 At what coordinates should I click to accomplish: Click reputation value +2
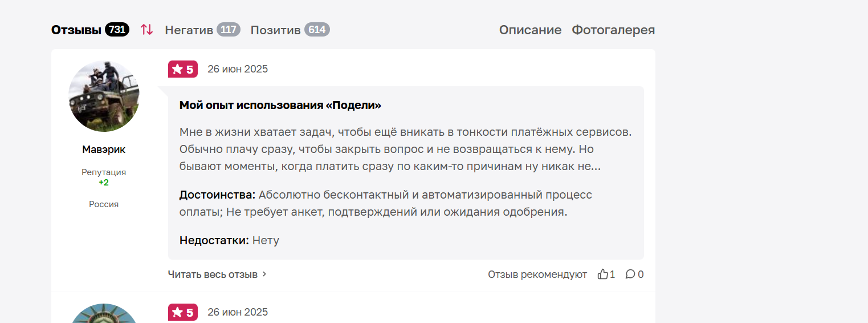(x=104, y=183)
